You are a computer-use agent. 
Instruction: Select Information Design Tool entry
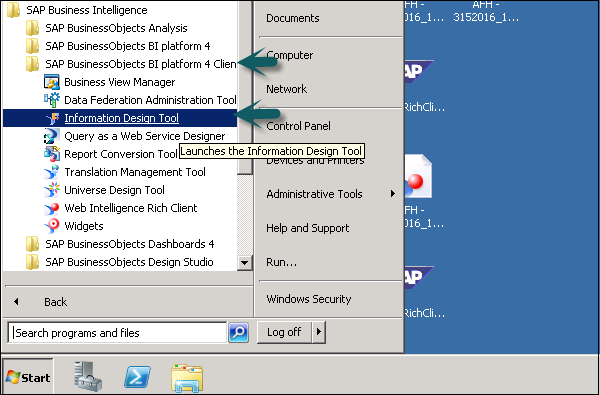[120, 118]
